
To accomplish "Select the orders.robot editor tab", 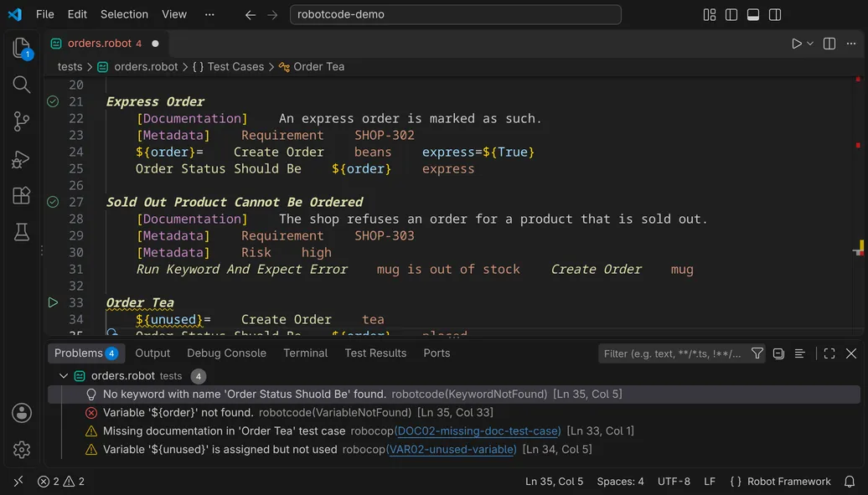I will (x=105, y=44).
